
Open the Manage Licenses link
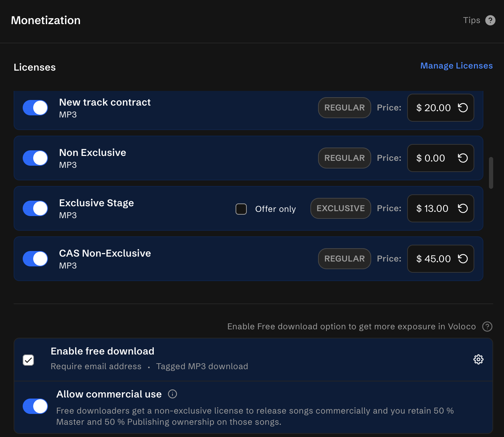[456, 66]
